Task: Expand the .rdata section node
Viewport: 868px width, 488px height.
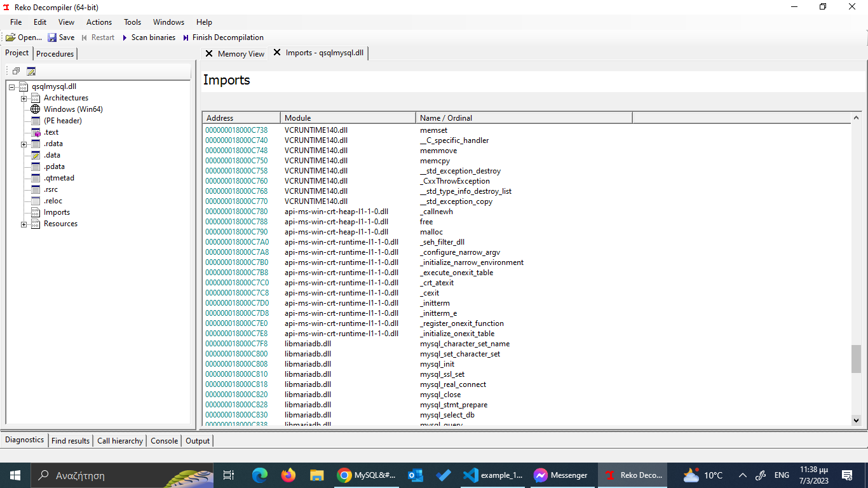Action: pyautogui.click(x=24, y=144)
